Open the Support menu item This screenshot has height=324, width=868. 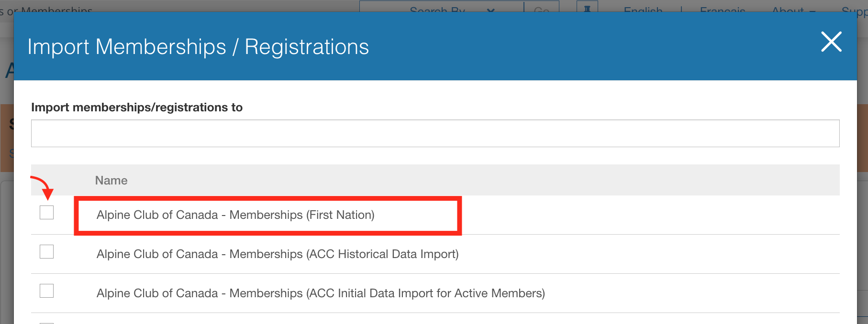click(855, 10)
